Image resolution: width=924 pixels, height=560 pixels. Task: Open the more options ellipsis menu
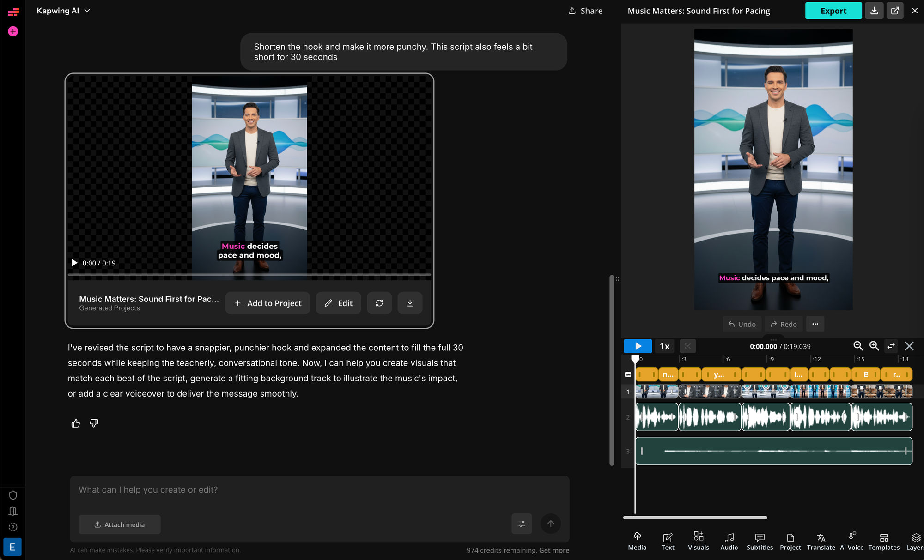[815, 324]
